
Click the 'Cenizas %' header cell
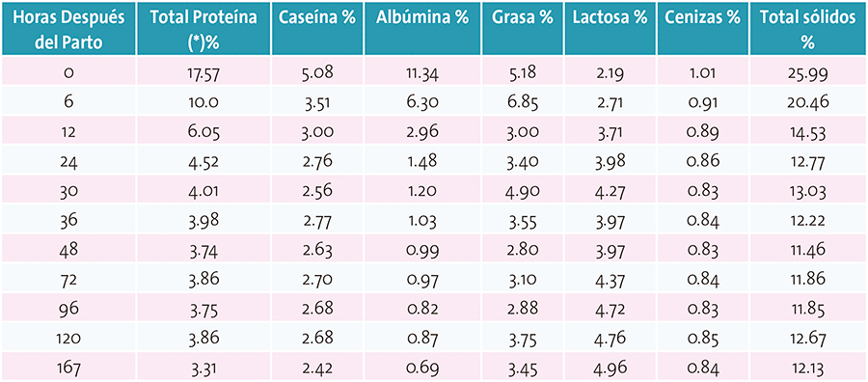click(x=702, y=28)
